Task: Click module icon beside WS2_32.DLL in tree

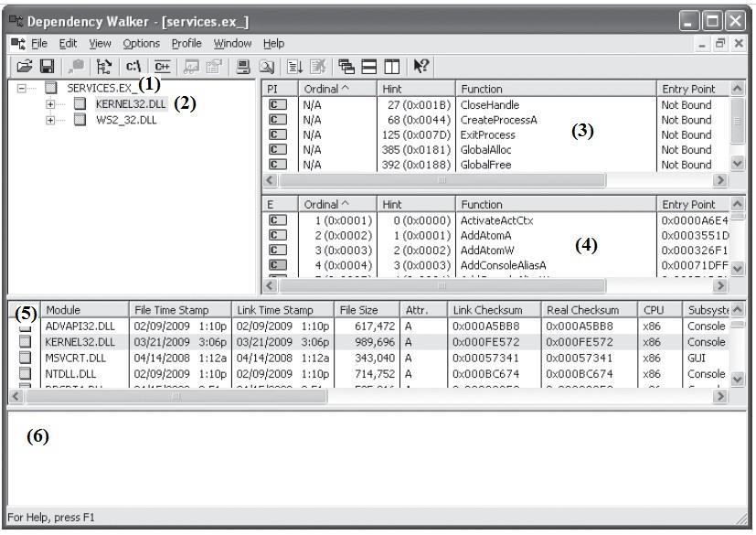Action: coord(80,120)
